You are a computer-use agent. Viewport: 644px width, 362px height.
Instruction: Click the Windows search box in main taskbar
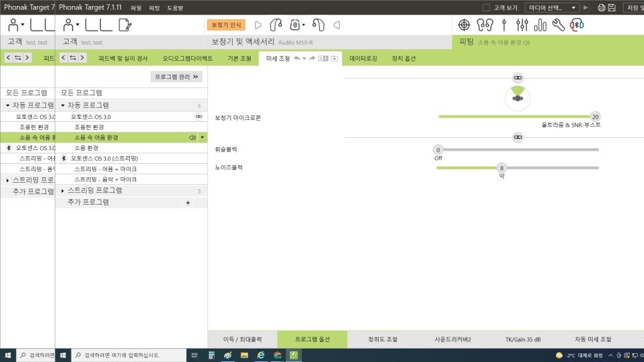pyautogui.click(x=129, y=355)
